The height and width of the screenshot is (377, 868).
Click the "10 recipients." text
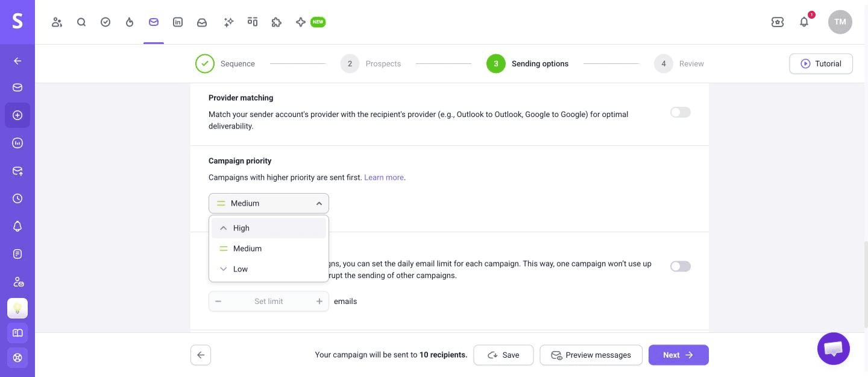(x=443, y=355)
